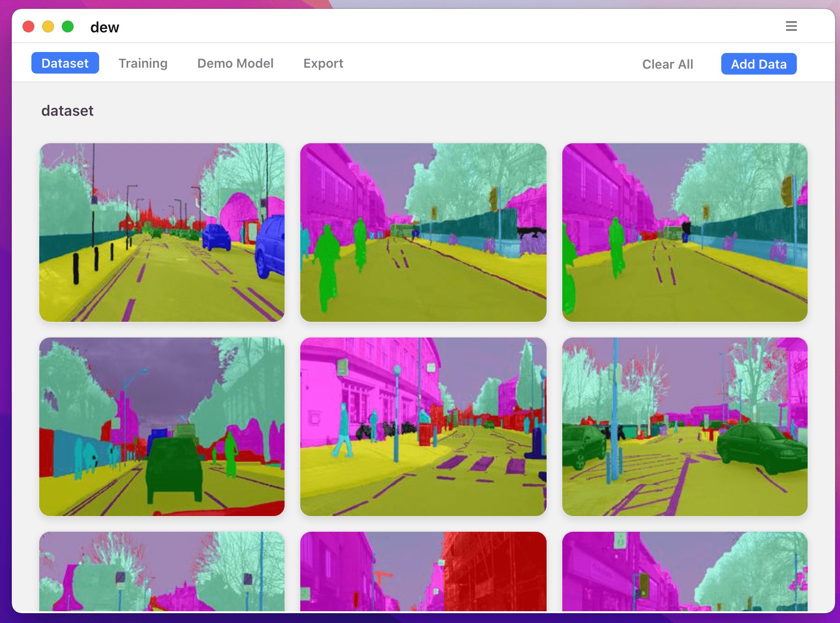Image resolution: width=840 pixels, height=623 pixels.
Task: Open the top-right street scene thumbnail
Action: point(685,232)
